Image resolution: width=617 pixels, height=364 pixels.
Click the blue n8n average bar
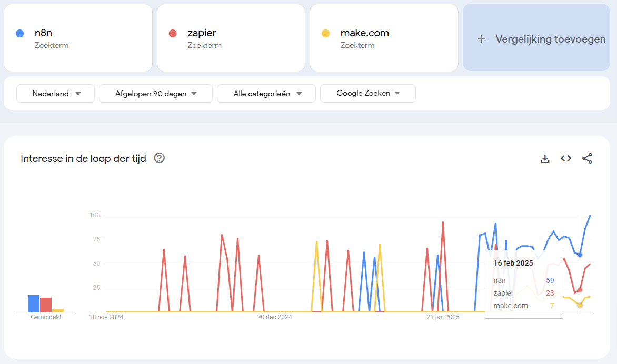click(x=34, y=304)
